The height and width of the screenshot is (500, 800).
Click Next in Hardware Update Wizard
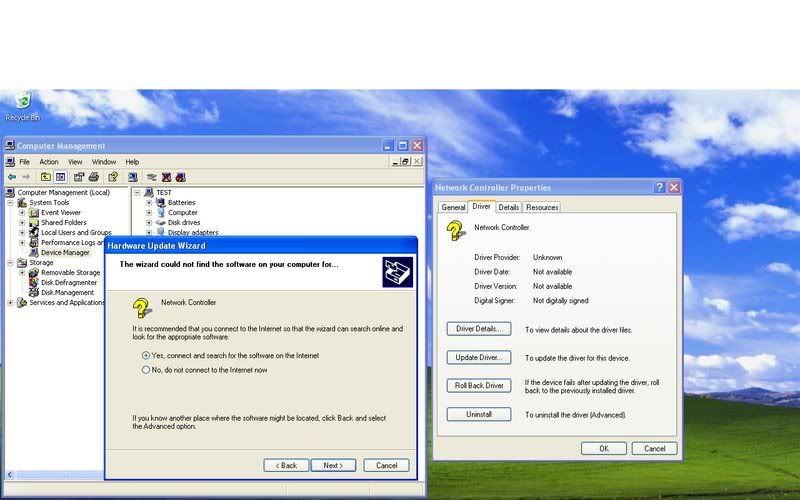coord(333,465)
